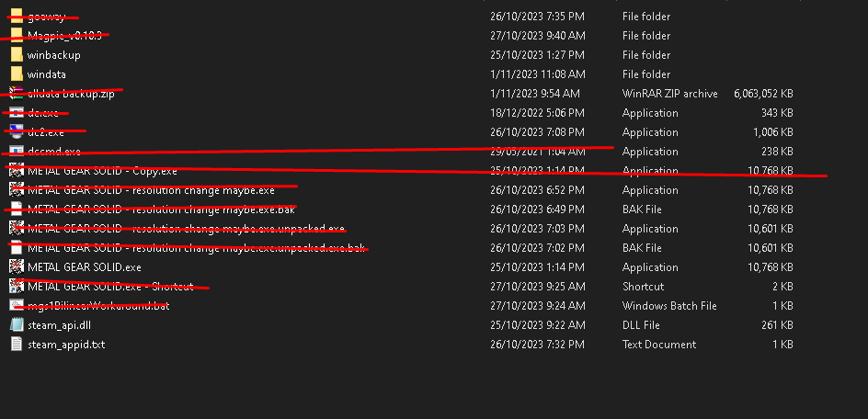Click the METAL GEAR SOLID.exe - Shortcut icon
This screenshot has height=419, width=868.
pos(17,286)
